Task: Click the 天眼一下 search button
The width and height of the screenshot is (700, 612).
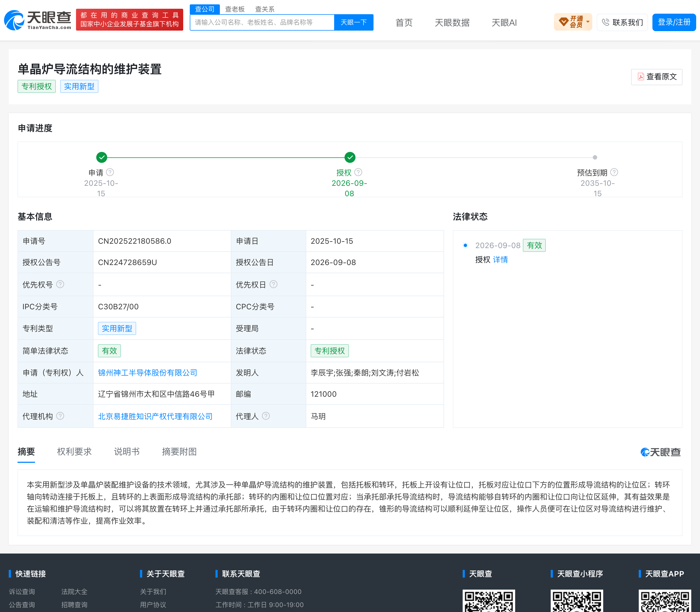Action: [x=354, y=22]
